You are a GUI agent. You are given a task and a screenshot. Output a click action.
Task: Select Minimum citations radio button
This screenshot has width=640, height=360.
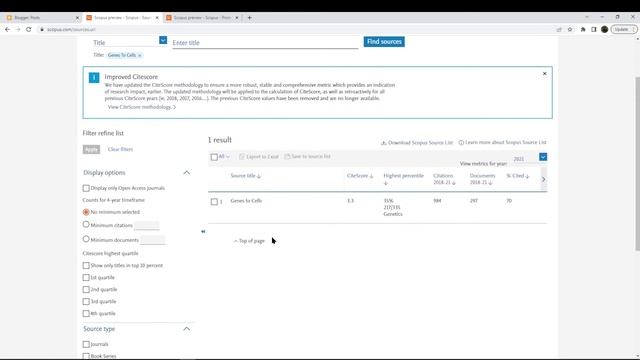pyautogui.click(x=86, y=224)
